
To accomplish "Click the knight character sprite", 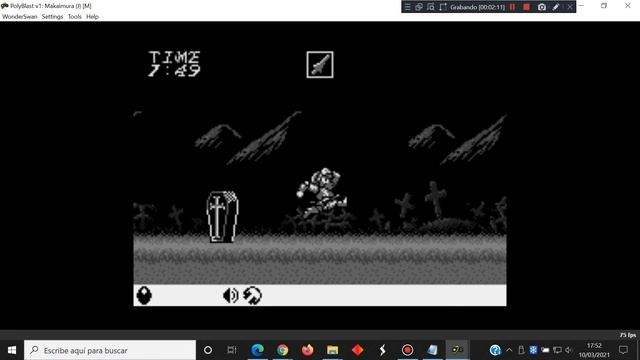I will pos(322,193).
